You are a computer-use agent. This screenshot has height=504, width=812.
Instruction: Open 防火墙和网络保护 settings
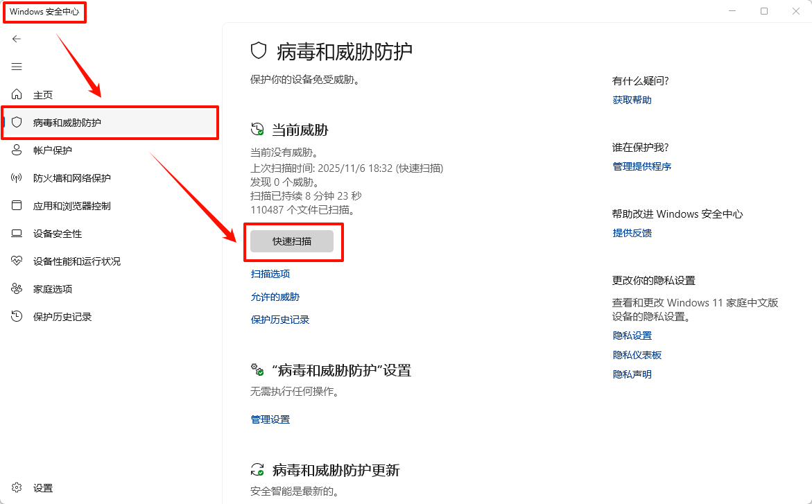click(71, 177)
